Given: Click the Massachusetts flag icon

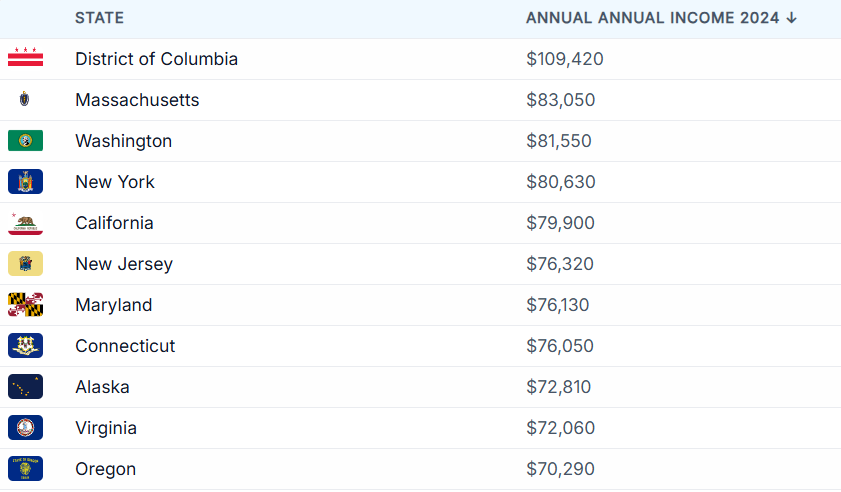Looking at the screenshot, I should point(25,99).
